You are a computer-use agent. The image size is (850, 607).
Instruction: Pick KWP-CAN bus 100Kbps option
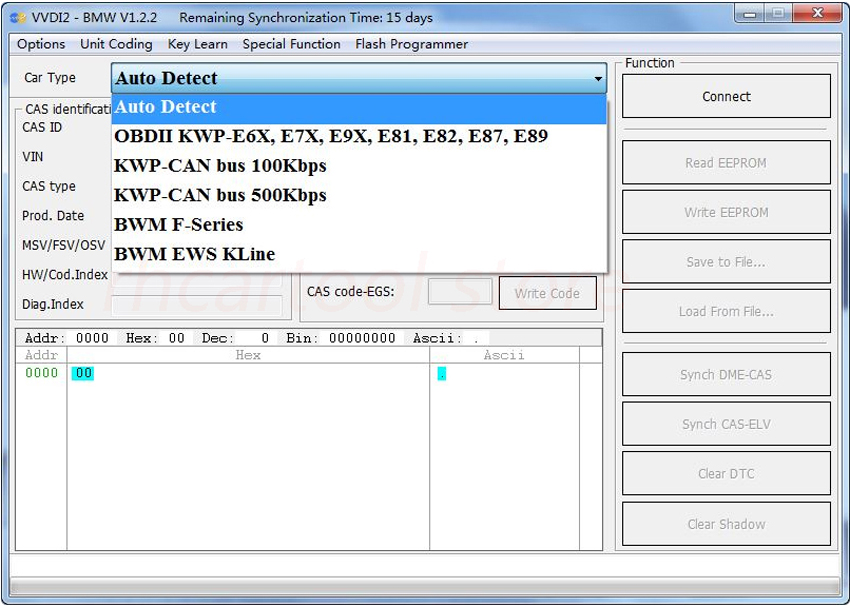pos(359,166)
